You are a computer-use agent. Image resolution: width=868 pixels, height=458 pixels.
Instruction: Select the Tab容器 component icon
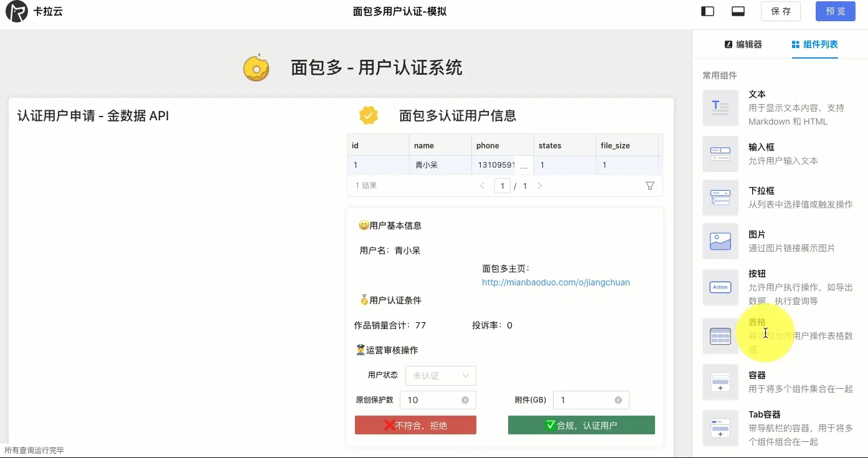[720, 427]
